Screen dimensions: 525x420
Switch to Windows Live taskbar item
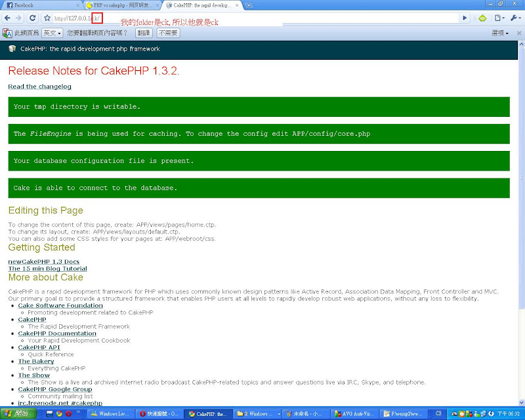(111, 414)
